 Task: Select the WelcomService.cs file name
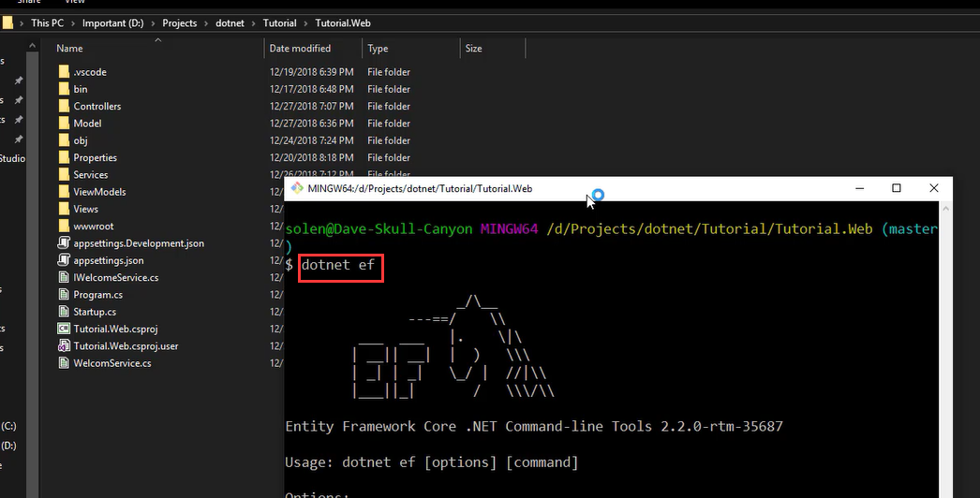coord(111,363)
